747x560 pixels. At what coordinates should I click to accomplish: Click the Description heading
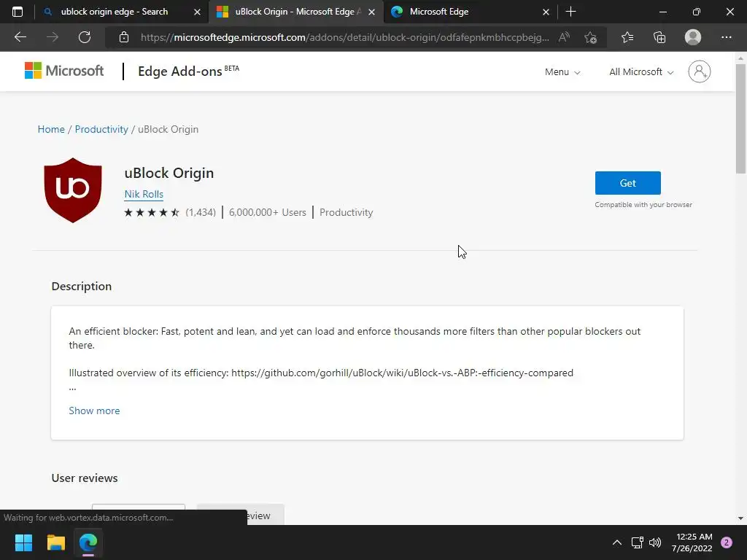82,286
